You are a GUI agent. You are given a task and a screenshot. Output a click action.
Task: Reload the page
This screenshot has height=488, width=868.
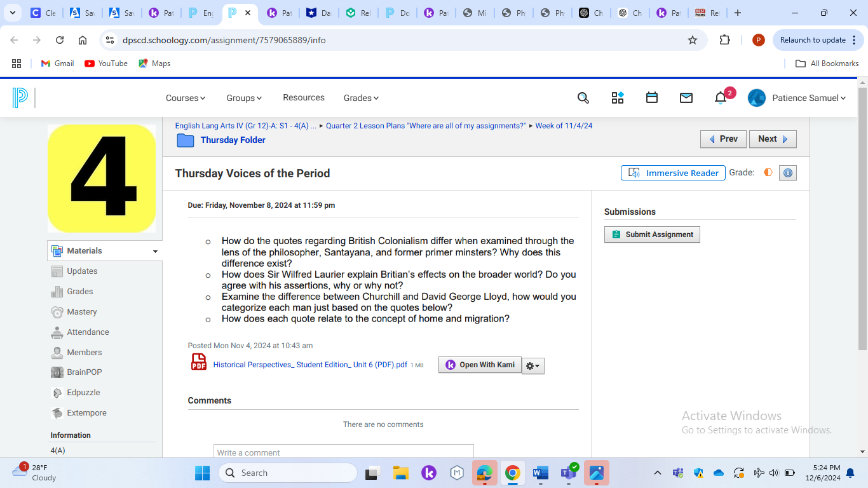60,40
